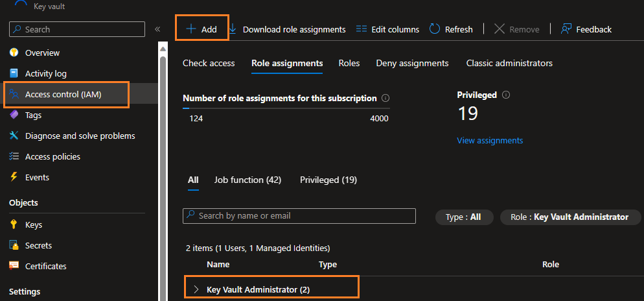Screen dimensions: 644x301
Task: Open Keys under Objects
Action: 34,225
